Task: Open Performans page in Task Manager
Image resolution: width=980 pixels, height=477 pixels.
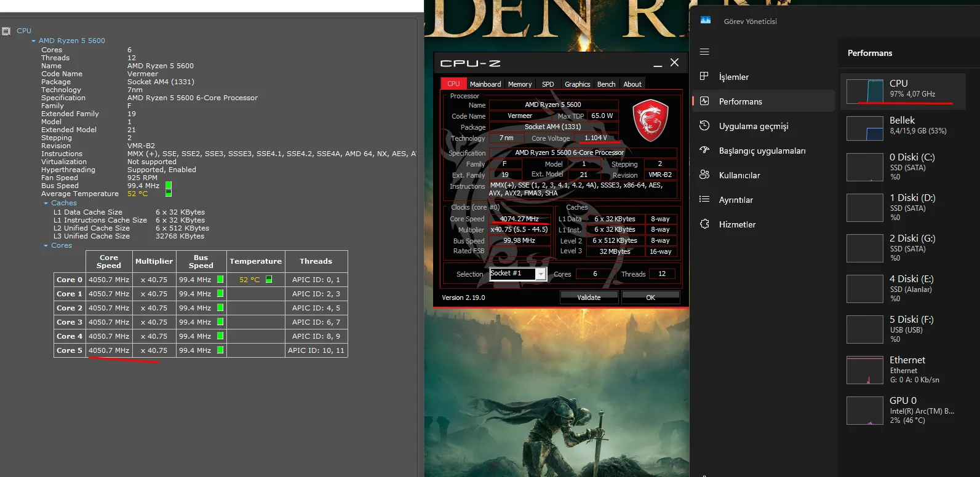Action: click(763, 101)
